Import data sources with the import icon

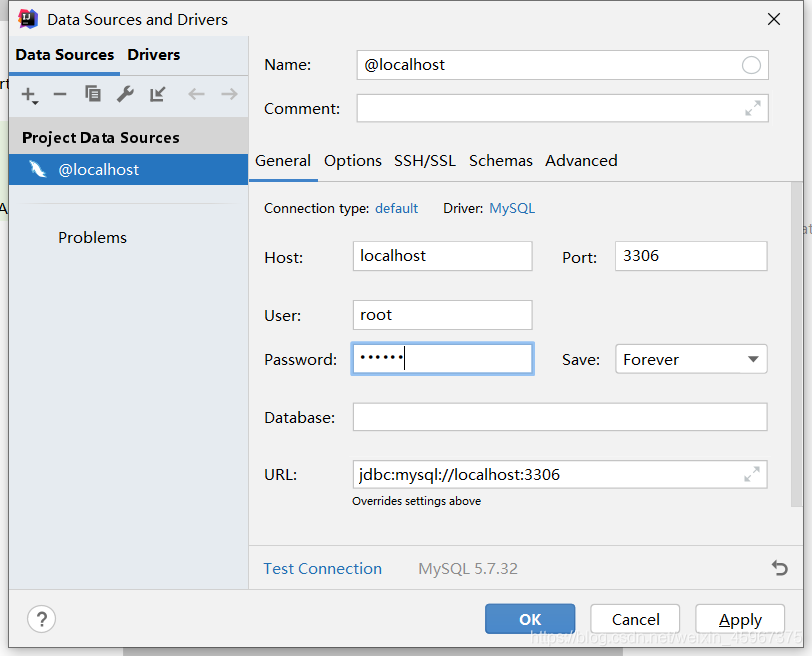pyautogui.click(x=157, y=94)
